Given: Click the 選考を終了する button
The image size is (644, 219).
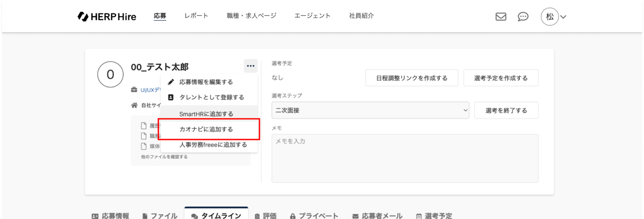Looking at the screenshot, I should coord(507,110).
